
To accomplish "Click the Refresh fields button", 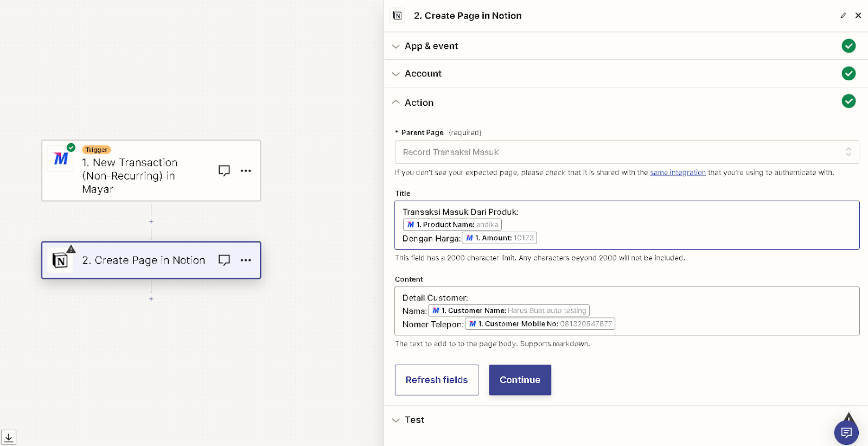I will [437, 380].
